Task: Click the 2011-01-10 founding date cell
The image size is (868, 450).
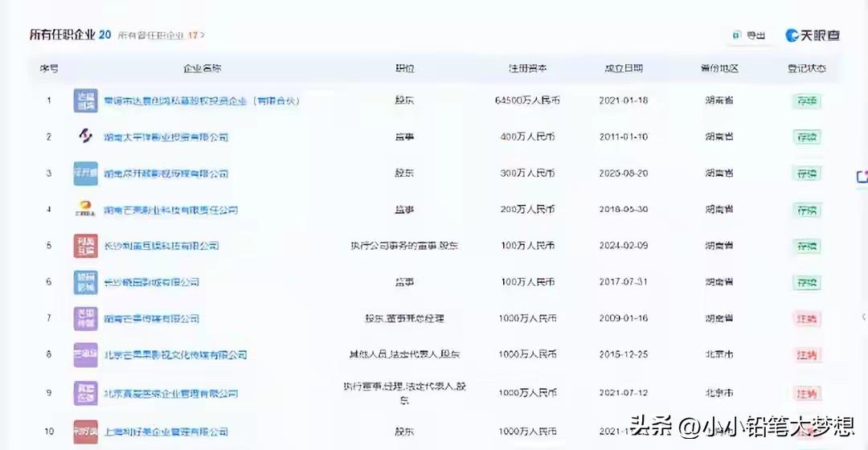Action: [x=624, y=136]
